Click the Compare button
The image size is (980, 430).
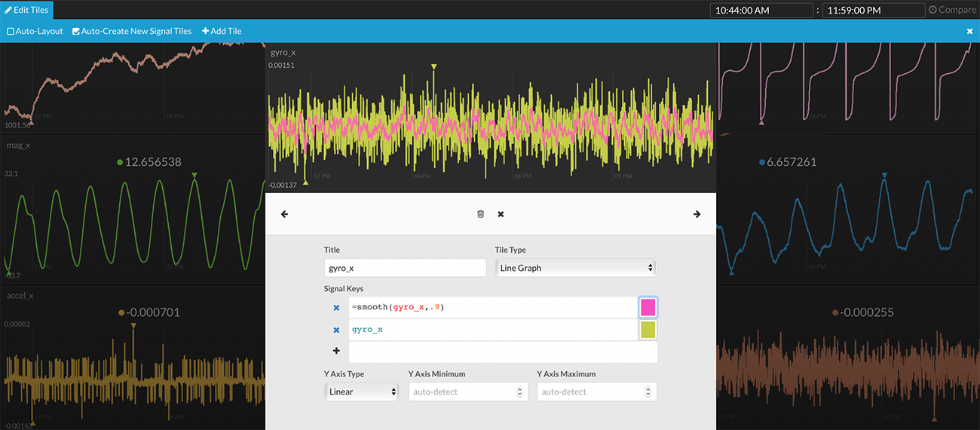952,10
